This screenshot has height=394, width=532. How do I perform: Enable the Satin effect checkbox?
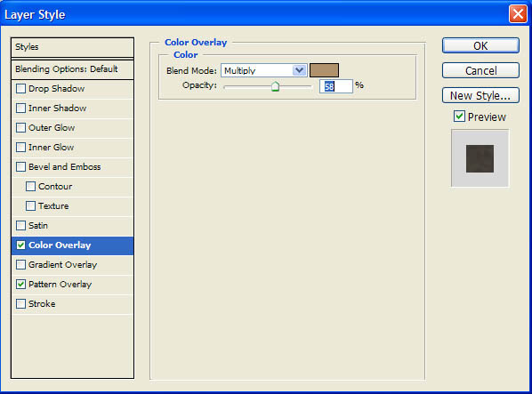tap(20, 226)
